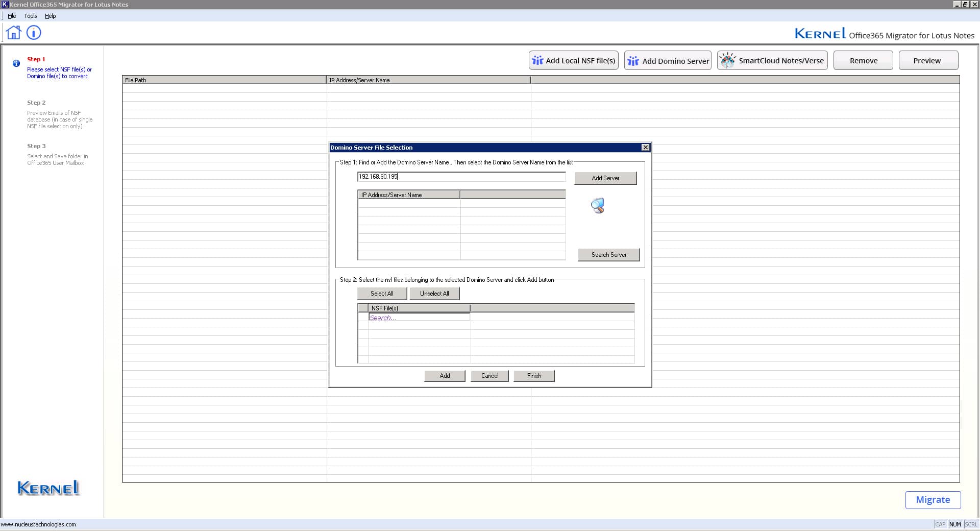980x531 pixels.
Task: Click Finish in Domino Server dialog
Action: [534, 376]
